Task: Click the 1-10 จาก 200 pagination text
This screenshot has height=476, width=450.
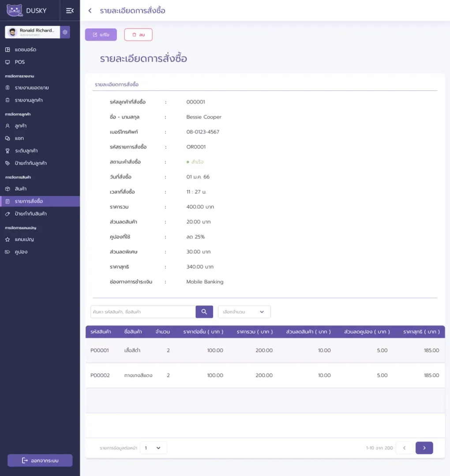Action: tap(379, 448)
